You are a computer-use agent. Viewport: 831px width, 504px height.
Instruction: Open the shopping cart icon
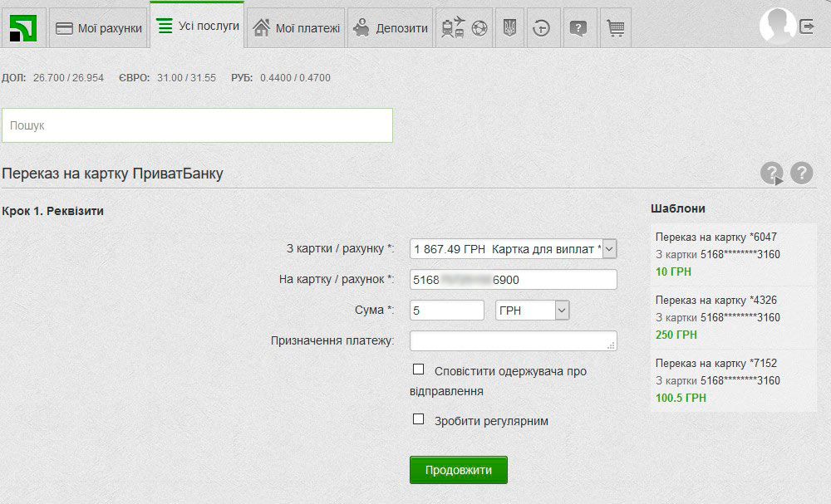tap(615, 28)
